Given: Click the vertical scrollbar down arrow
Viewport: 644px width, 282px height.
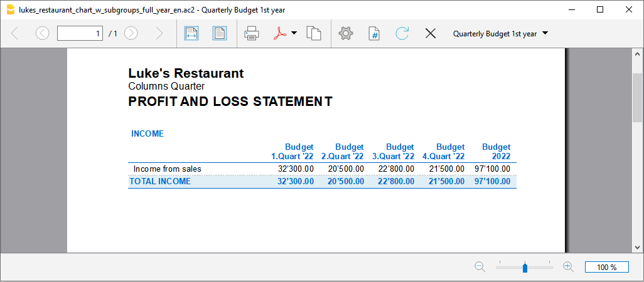Looking at the screenshot, I should [x=637, y=247].
